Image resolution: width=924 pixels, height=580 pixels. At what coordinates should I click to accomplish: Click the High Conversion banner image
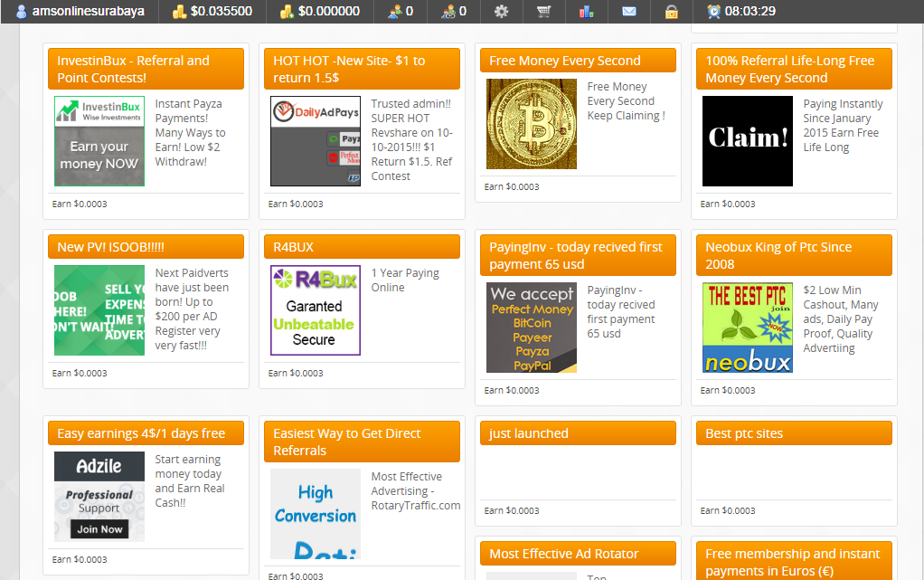click(x=316, y=514)
